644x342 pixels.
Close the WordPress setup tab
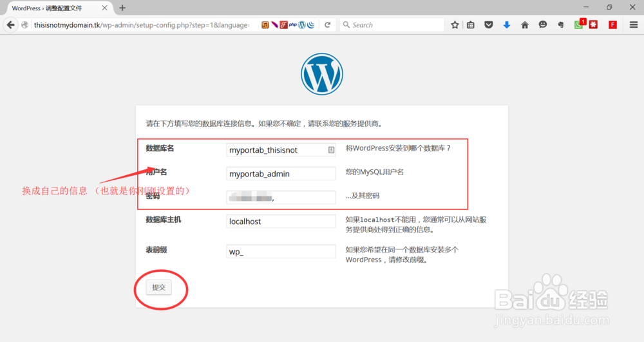[105, 8]
